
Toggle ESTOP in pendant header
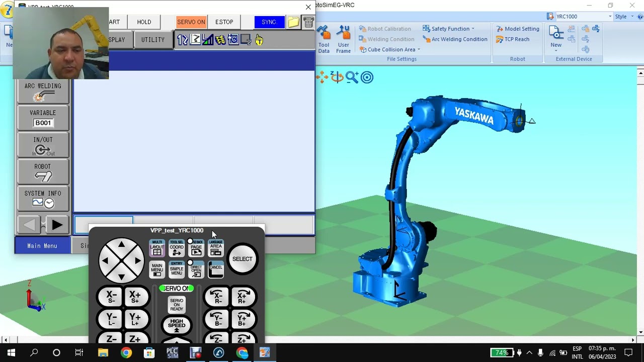pos(224,22)
